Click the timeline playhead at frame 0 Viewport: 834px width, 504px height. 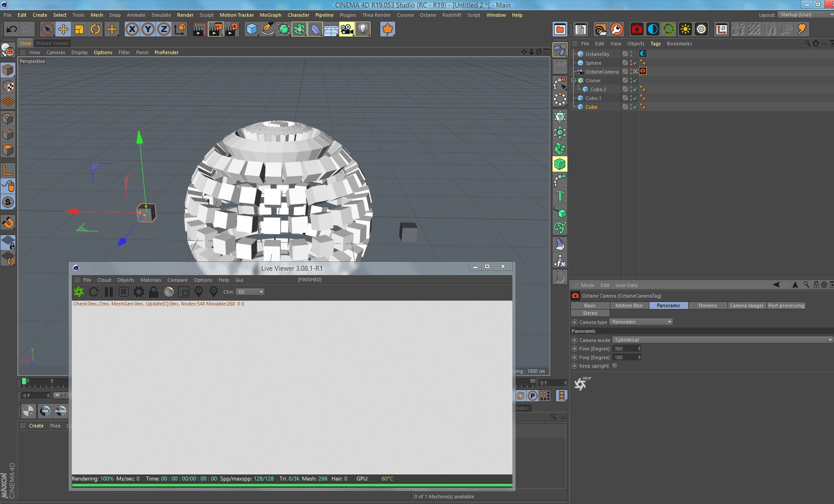coord(24,381)
